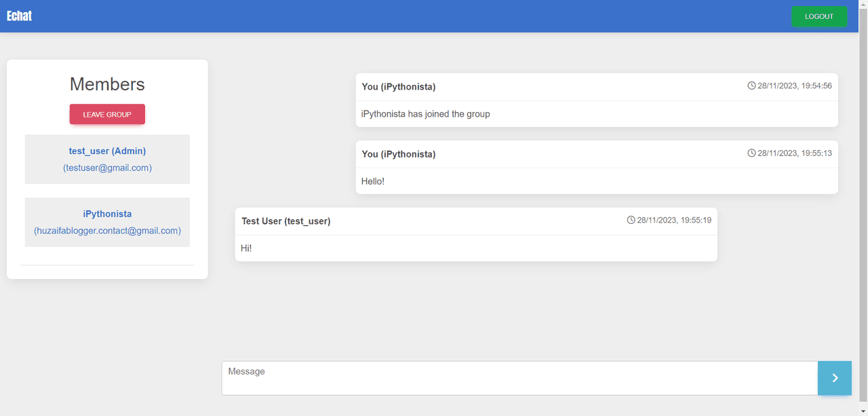Click clock icon on the 19:55:19 message
Screen dimensions: 868x416
pyautogui.click(x=631, y=220)
